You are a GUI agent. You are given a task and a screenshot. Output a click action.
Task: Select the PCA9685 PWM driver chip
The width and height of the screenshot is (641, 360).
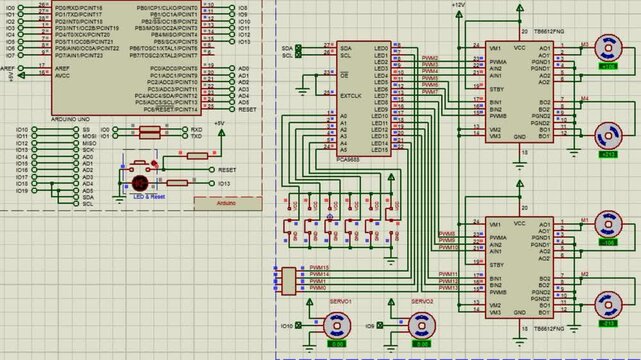[363, 98]
